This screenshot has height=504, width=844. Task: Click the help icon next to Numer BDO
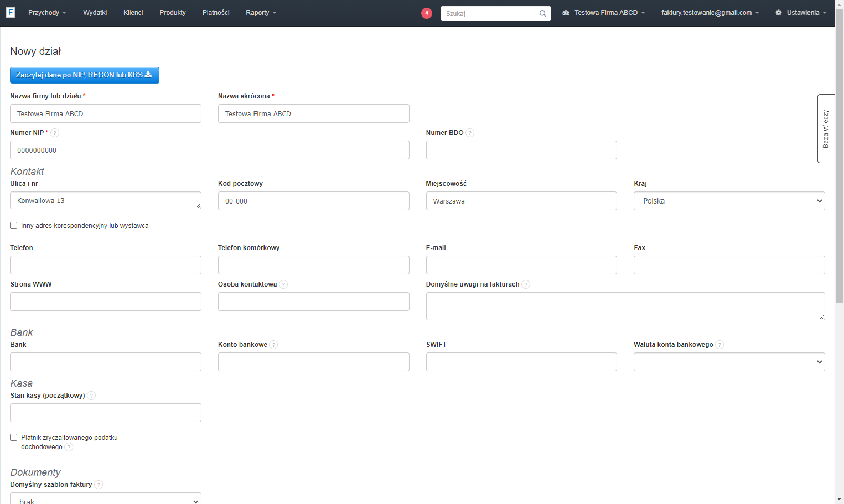pyautogui.click(x=470, y=133)
